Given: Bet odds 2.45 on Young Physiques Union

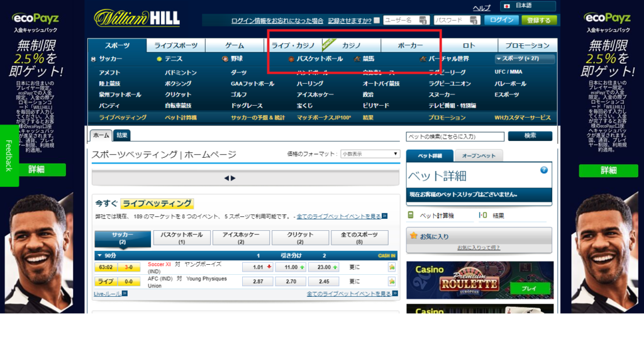Looking at the screenshot, I should click(324, 282).
